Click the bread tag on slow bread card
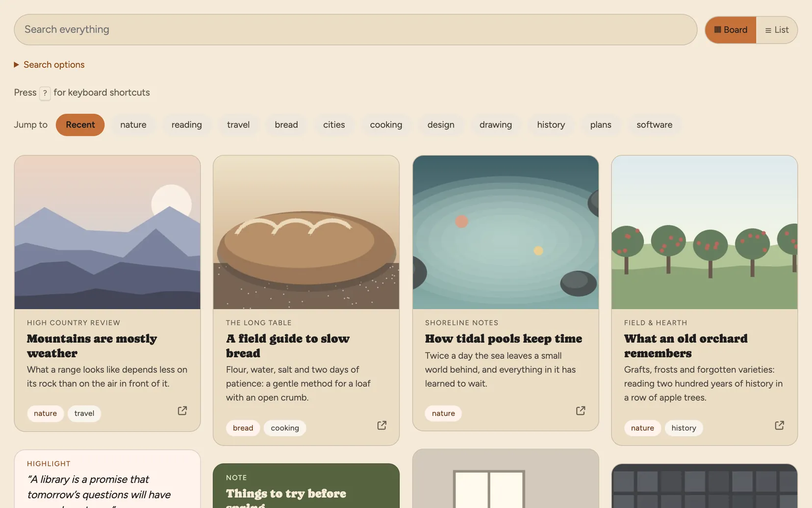This screenshot has height=508, width=812. (243, 428)
